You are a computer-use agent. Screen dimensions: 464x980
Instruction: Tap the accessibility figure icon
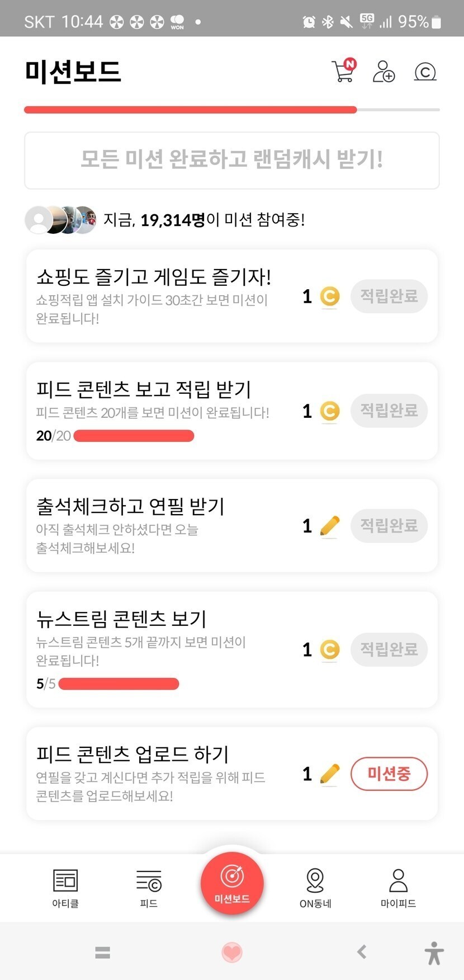pos(434,953)
